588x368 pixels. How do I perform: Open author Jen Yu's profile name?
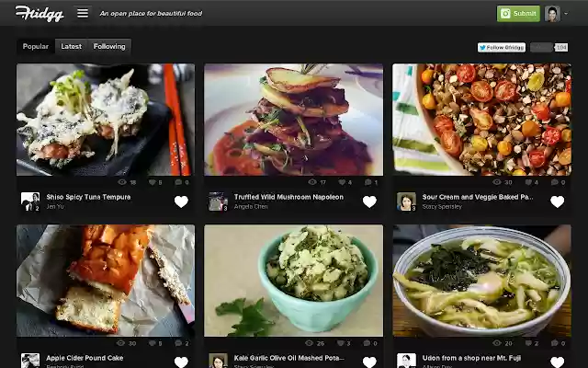tap(55, 206)
